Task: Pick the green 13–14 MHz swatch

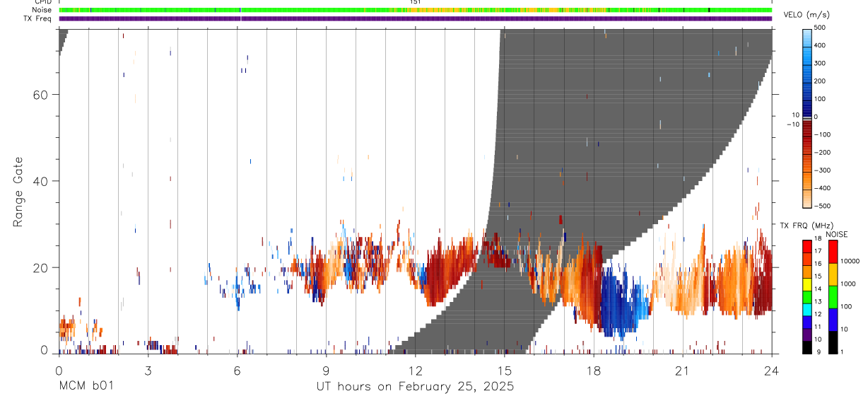Action: pos(807,297)
